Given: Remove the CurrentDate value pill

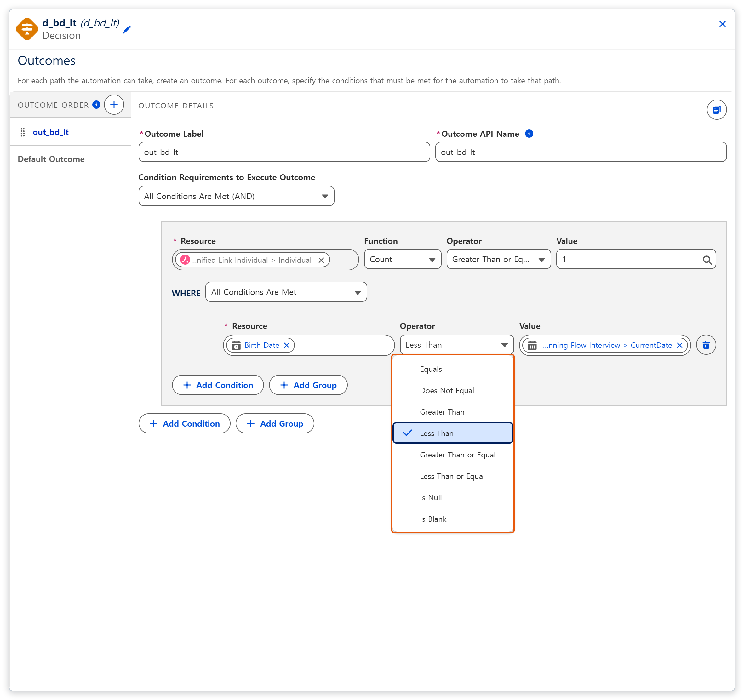Looking at the screenshot, I should [x=680, y=345].
